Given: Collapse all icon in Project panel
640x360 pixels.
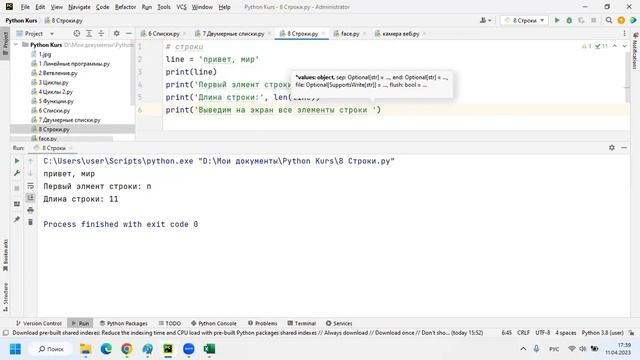Looking at the screenshot, I should (101, 33).
